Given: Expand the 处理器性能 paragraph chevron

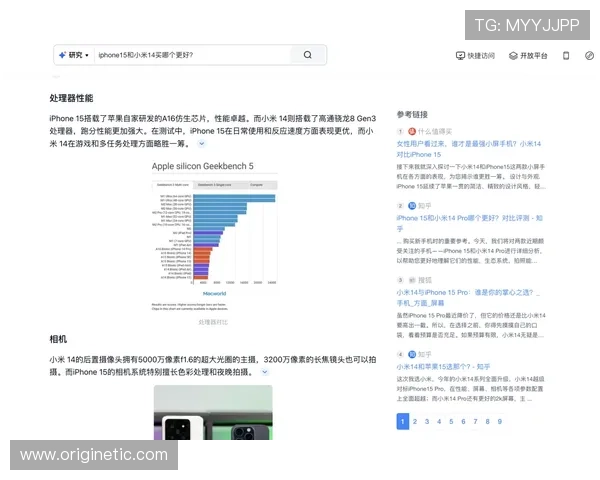Looking at the screenshot, I should (x=202, y=144).
